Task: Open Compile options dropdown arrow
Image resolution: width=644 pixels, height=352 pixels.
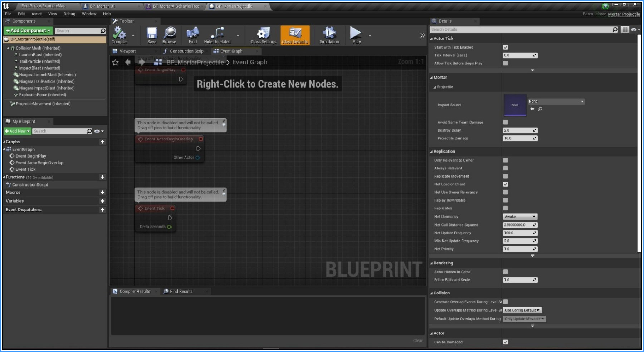Action: (133, 35)
